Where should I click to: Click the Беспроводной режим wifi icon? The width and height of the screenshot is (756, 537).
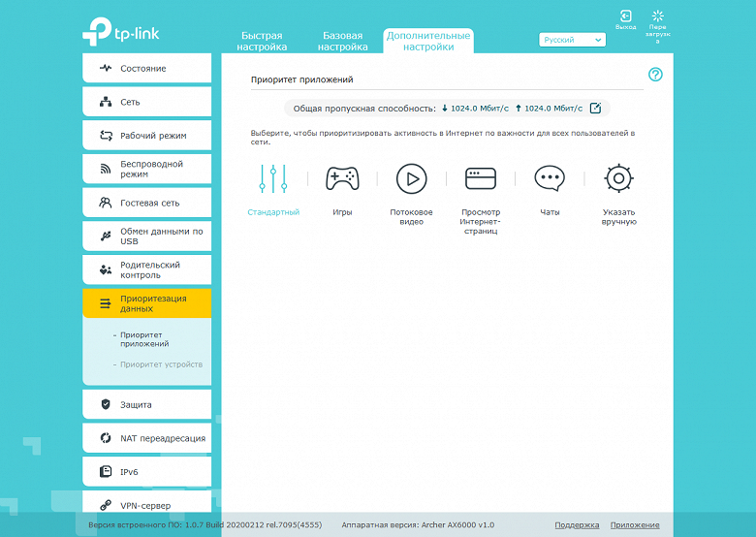point(106,169)
